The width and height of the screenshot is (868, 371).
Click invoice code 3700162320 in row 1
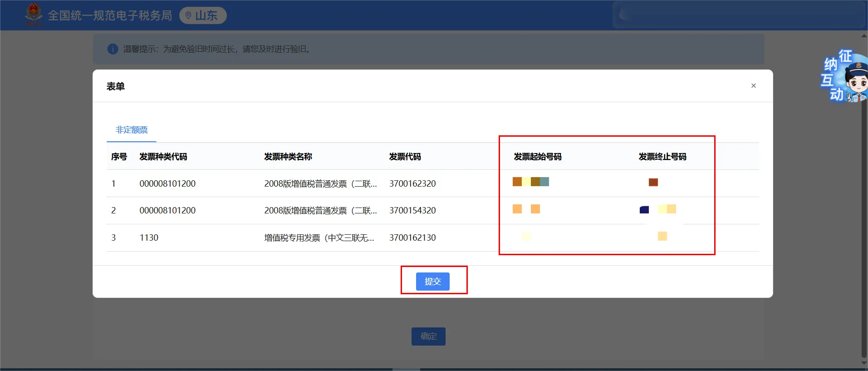412,183
